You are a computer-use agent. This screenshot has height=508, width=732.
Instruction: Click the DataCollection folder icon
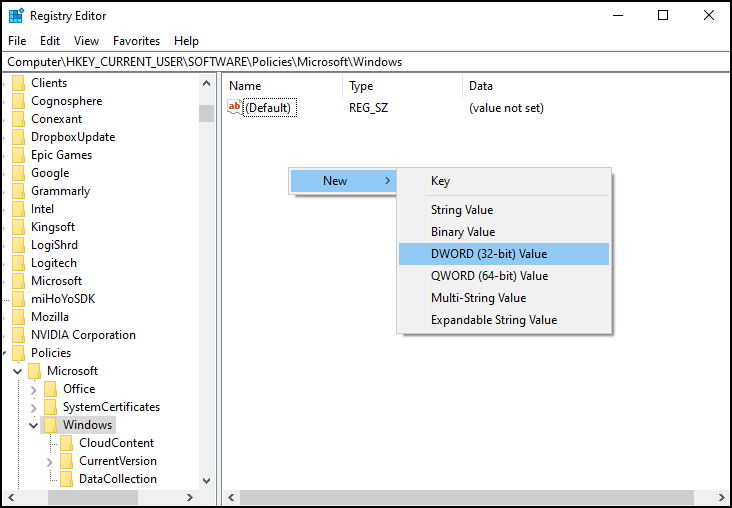pos(66,479)
